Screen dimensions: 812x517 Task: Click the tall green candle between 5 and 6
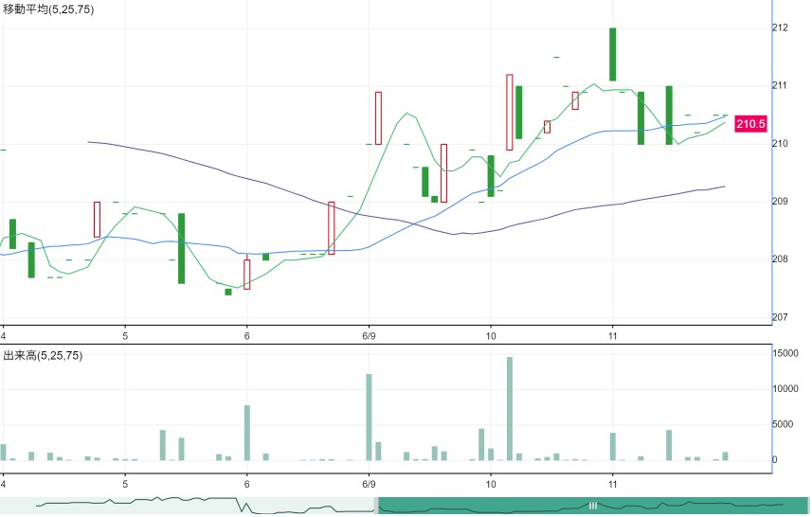click(181, 248)
